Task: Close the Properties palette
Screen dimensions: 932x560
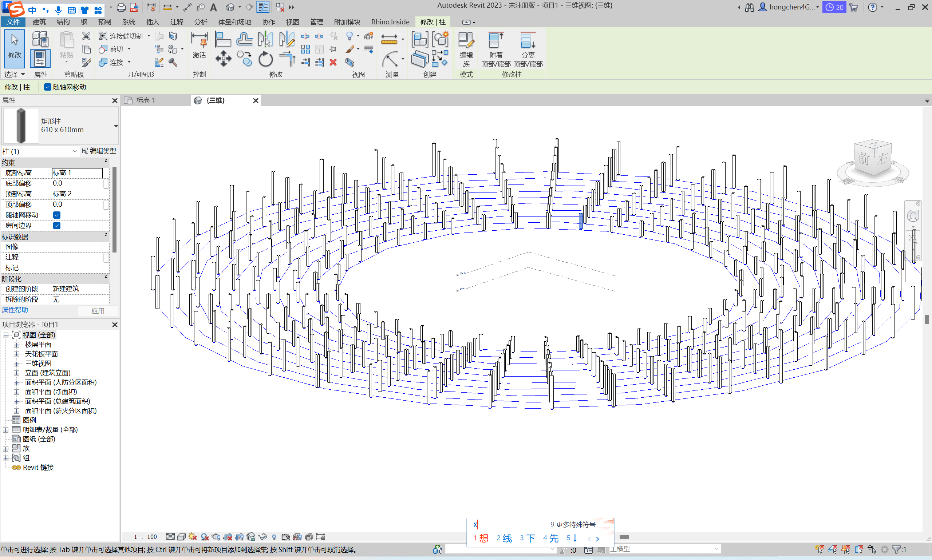Action: click(x=115, y=100)
